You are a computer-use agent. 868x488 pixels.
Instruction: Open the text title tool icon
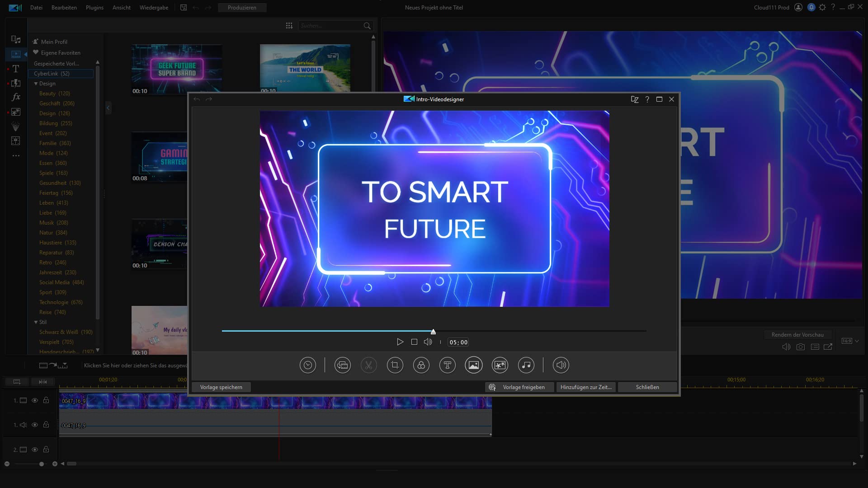pyautogui.click(x=448, y=365)
